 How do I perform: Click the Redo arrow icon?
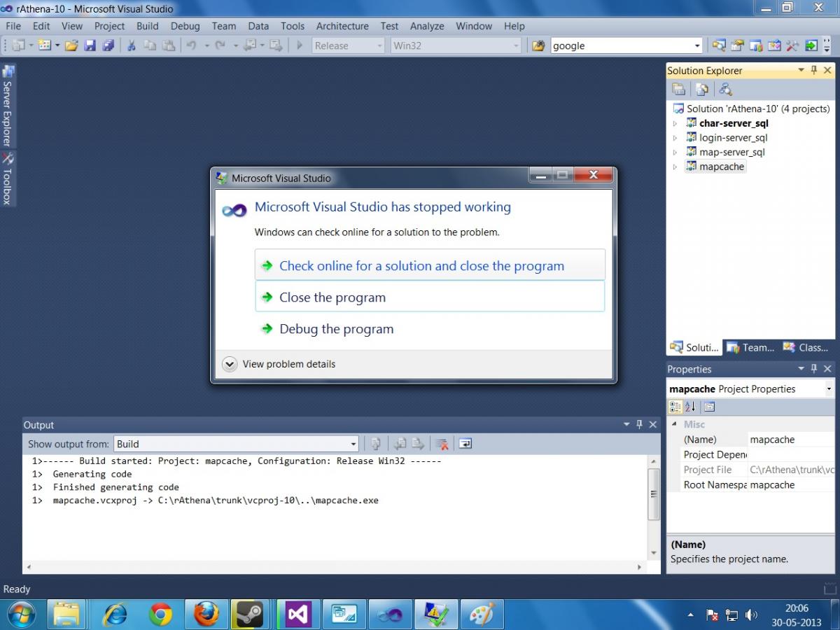[220, 45]
